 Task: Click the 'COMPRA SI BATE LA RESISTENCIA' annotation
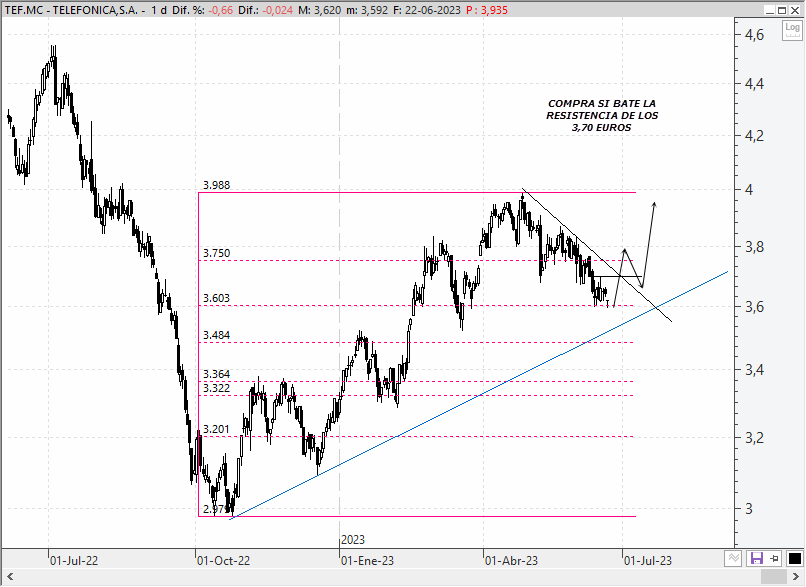(602, 116)
